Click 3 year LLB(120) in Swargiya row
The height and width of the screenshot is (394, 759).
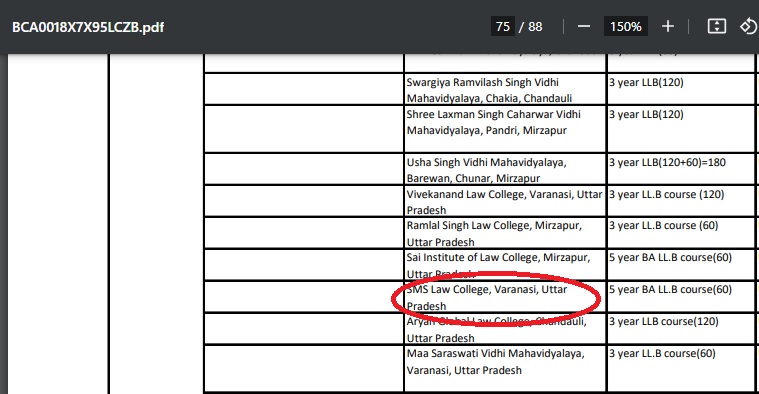646,82
